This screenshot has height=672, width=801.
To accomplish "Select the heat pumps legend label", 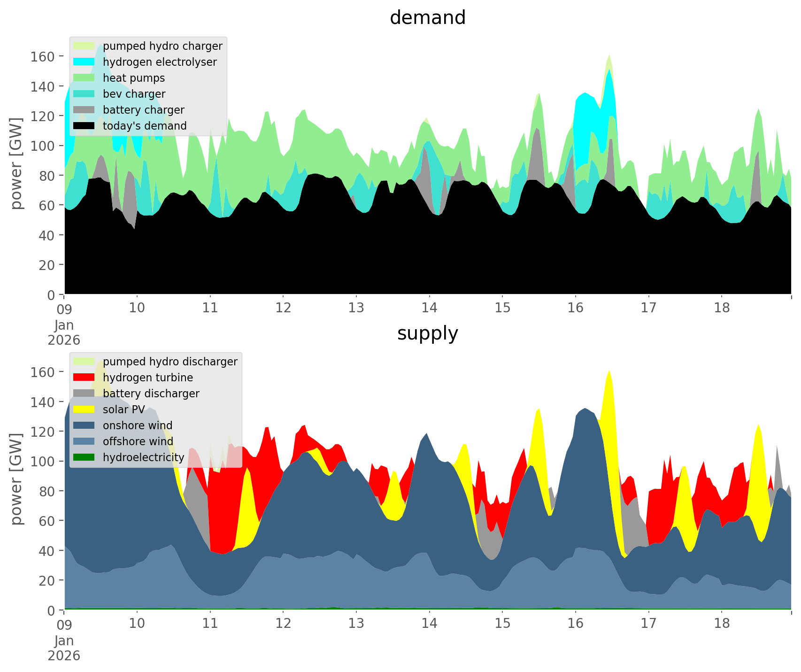I will click(x=134, y=78).
